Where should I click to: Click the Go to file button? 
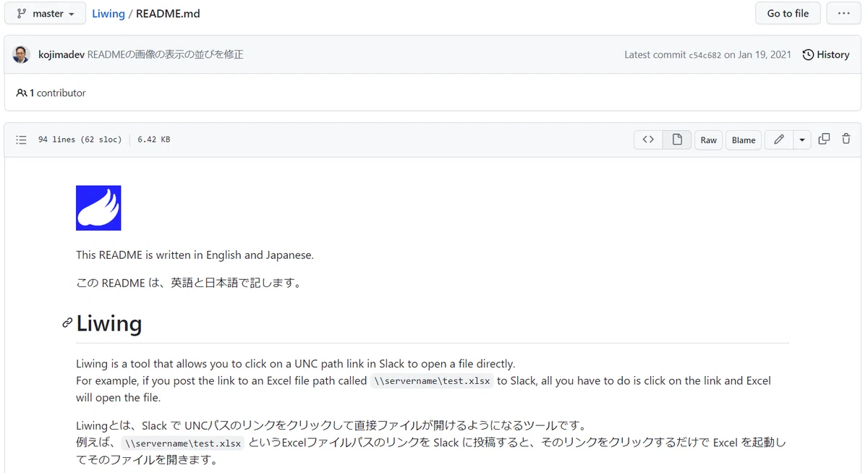tap(788, 14)
